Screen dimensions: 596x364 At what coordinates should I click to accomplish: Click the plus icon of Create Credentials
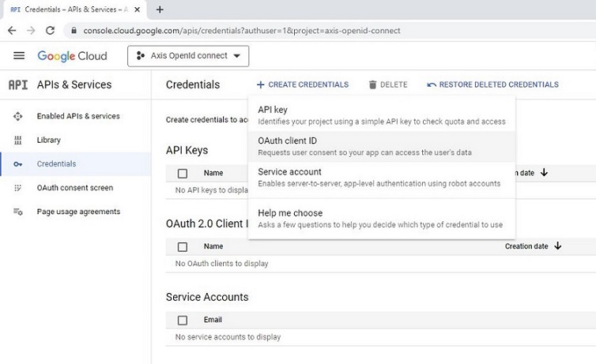[260, 84]
